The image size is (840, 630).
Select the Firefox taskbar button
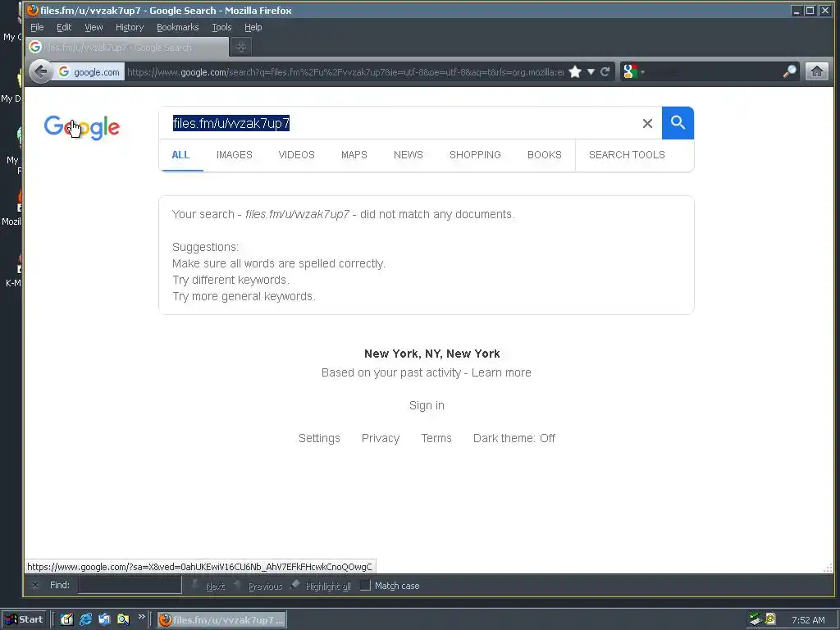point(222,620)
